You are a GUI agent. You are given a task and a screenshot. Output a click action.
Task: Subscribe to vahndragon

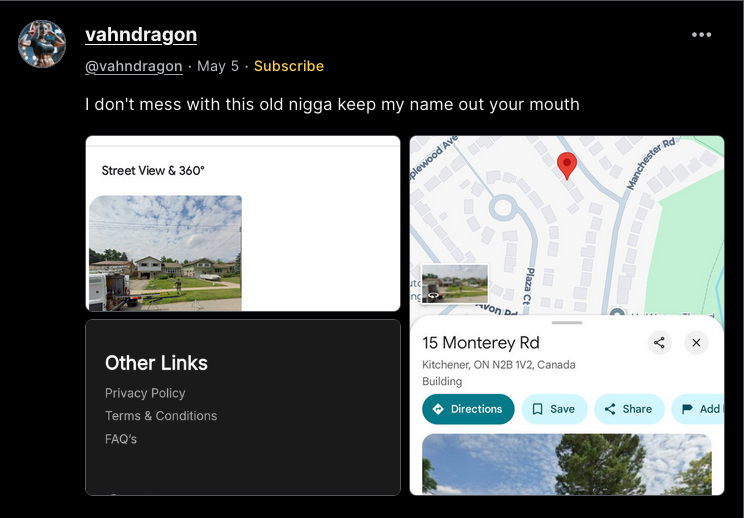click(x=288, y=66)
